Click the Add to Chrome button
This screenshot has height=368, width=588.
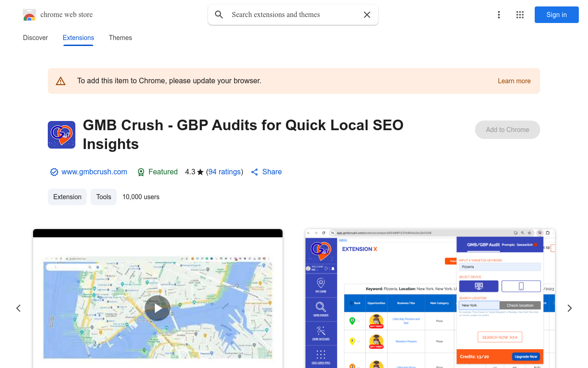(x=508, y=130)
